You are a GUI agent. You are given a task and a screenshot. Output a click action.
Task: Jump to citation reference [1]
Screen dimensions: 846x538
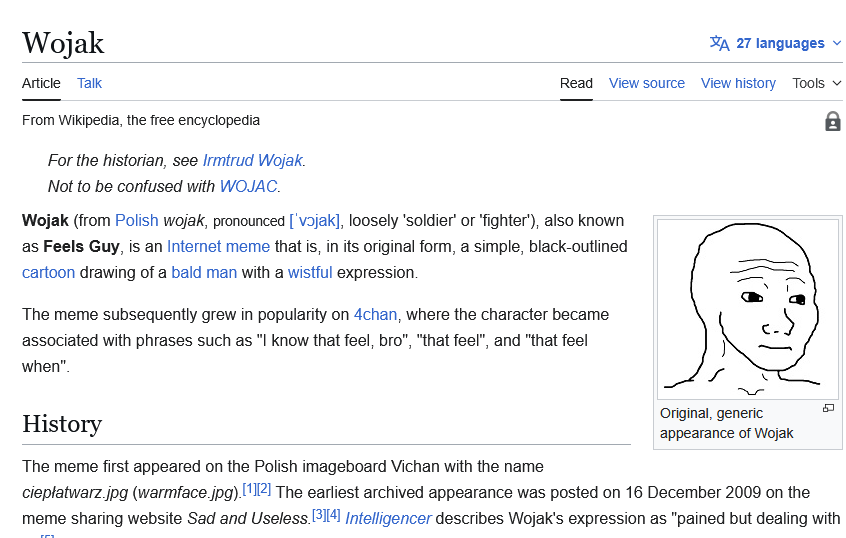[x=249, y=489]
